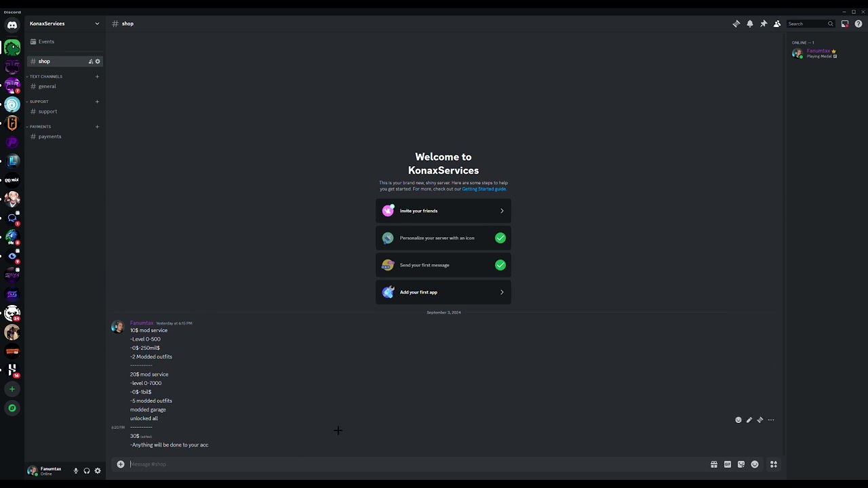Open the Help question mark icon

(859, 24)
